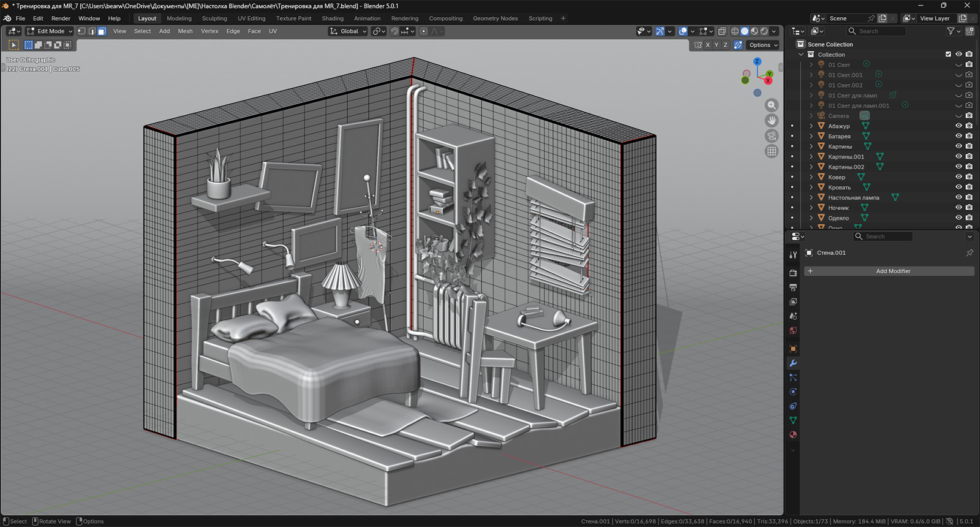
Task: Click the Render properties tab icon
Action: (x=793, y=273)
